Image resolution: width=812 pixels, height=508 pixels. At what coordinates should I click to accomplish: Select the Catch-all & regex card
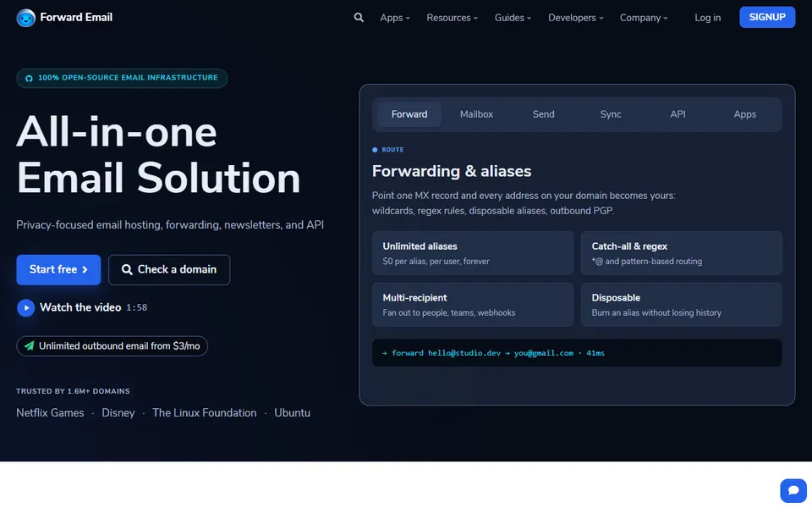click(x=682, y=253)
